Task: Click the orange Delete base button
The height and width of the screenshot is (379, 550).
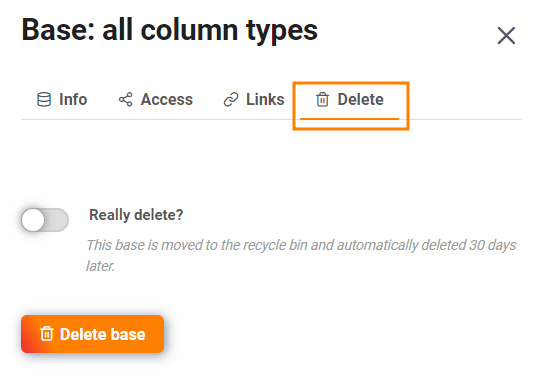Action: coord(93,334)
